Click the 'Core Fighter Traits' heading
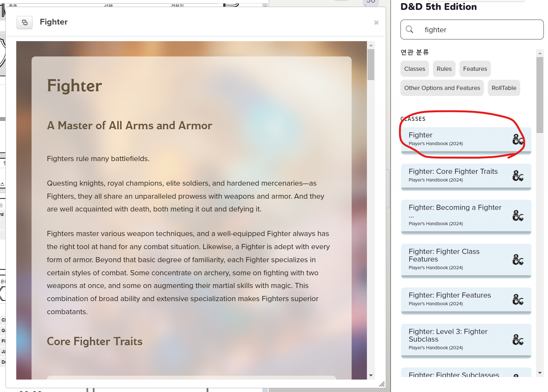 click(x=95, y=341)
